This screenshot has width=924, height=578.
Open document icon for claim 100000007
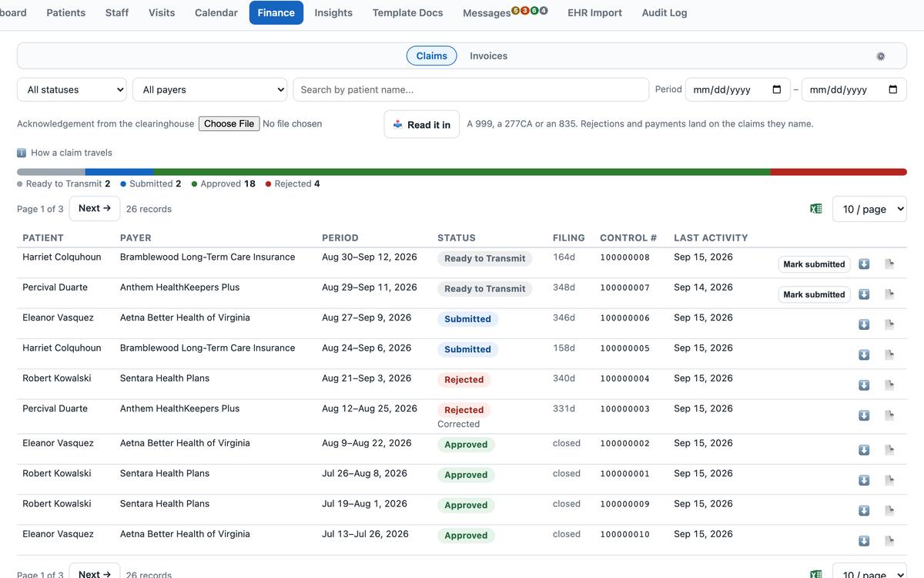click(x=889, y=294)
